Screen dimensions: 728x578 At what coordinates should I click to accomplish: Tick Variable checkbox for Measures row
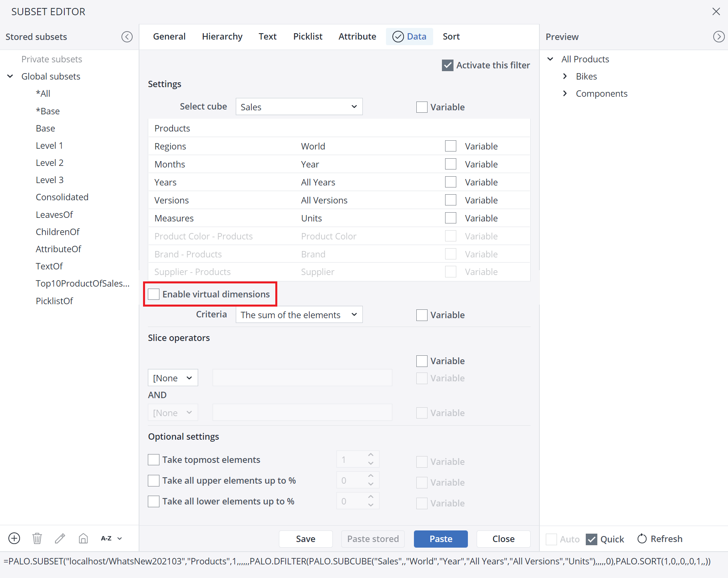pyautogui.click(x=451, y=218)
